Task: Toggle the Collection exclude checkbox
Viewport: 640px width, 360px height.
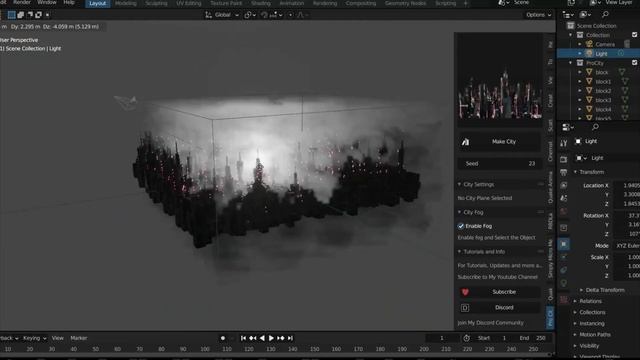Action: coord(635,35)
